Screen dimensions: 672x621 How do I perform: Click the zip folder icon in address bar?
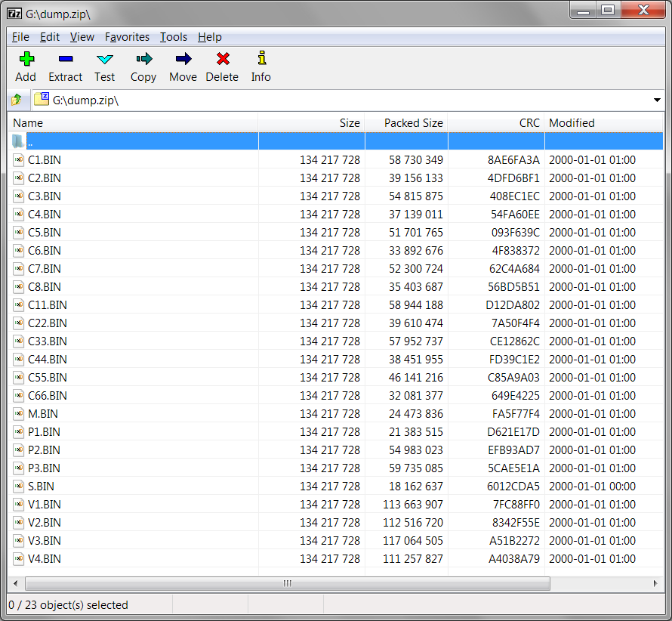42,99
